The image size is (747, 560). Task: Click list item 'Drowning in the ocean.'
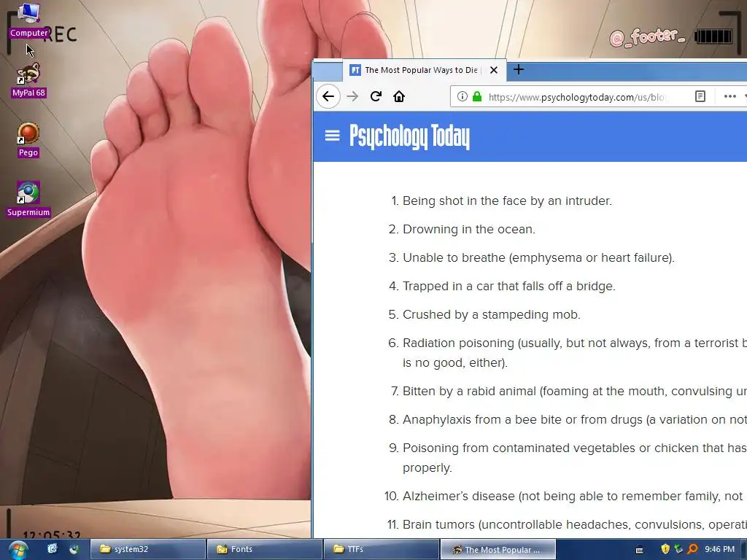click(x=469, y=229)
